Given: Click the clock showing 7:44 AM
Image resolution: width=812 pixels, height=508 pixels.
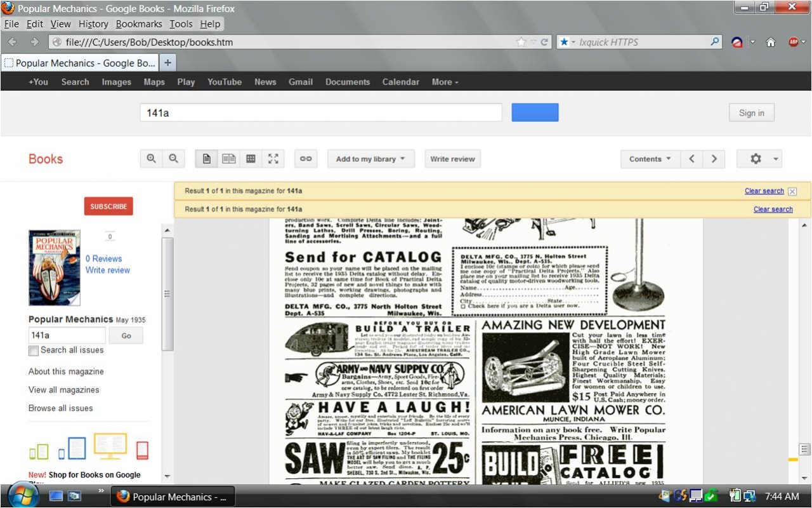Looking at the screenshot, I should point(782,496).
